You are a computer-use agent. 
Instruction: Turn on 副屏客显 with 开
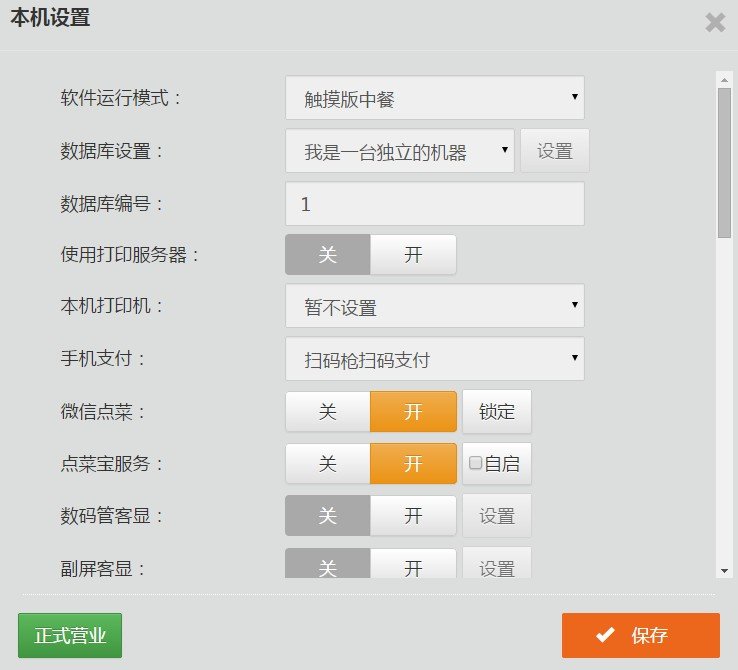pos(413,565)
